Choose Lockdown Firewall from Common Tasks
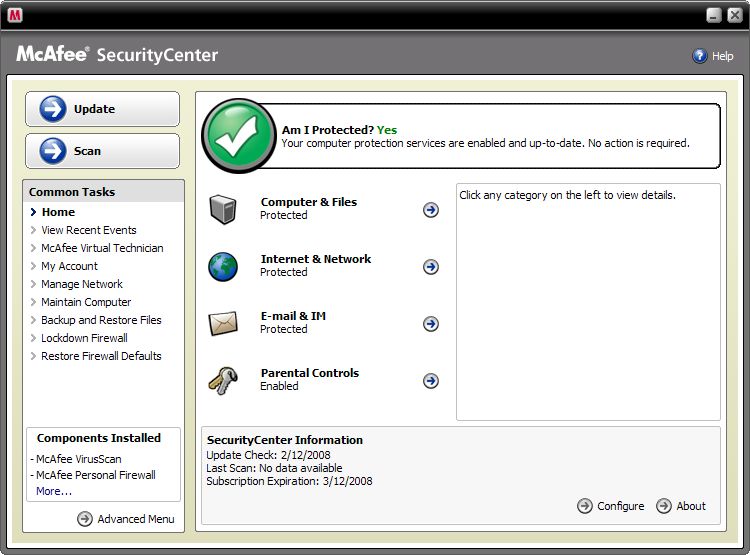Image resolution: width=750 pixels, height=555 pixels. (x=84, y=338)
